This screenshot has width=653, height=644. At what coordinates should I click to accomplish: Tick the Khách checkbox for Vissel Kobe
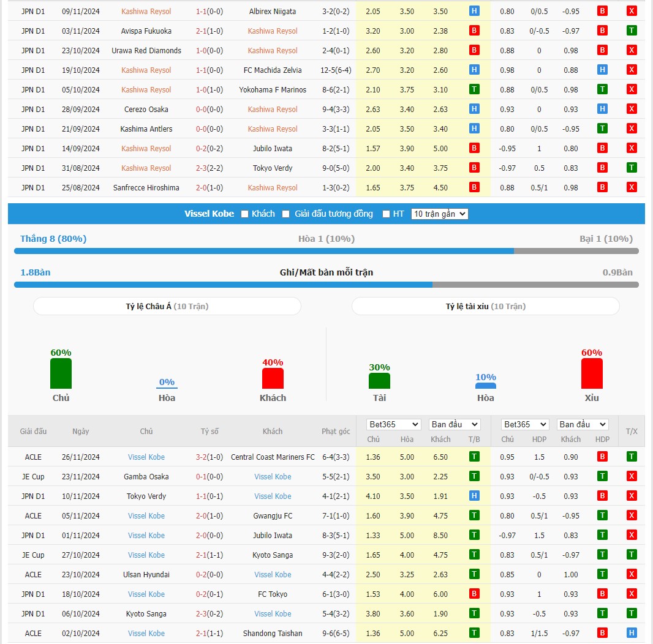[244, 214]
